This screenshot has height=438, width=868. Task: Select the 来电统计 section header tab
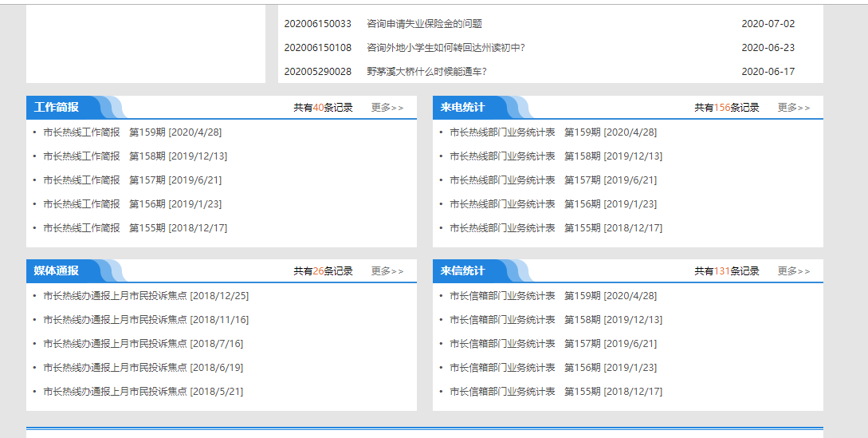[462, 108]
